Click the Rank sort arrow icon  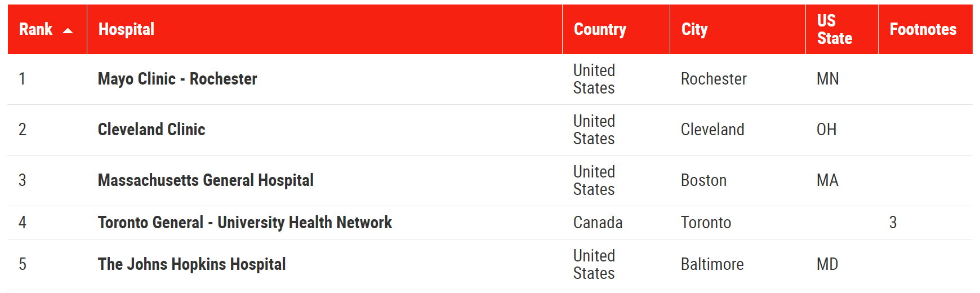click(68, 31)
